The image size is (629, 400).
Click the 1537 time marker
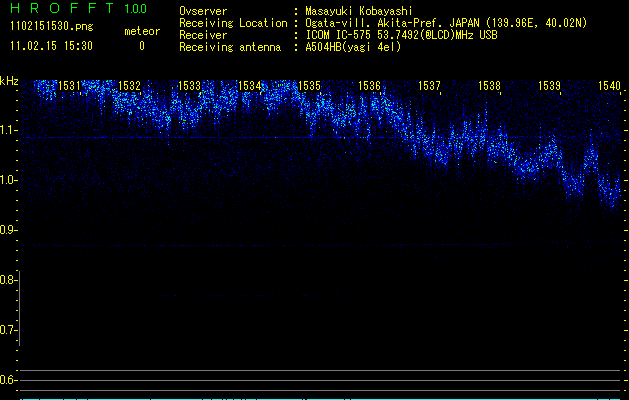tap(429, 87)
